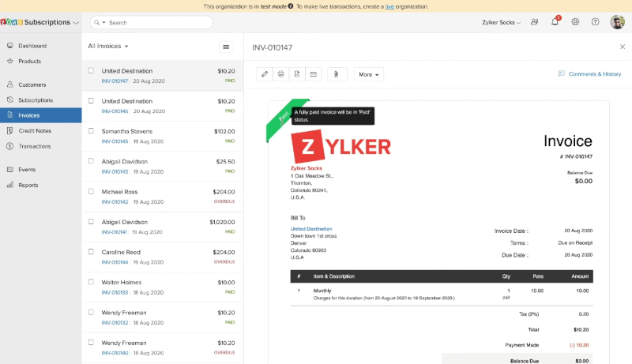
Task: Open invoice link INV-010145
Action: click(x=115, y=141)
